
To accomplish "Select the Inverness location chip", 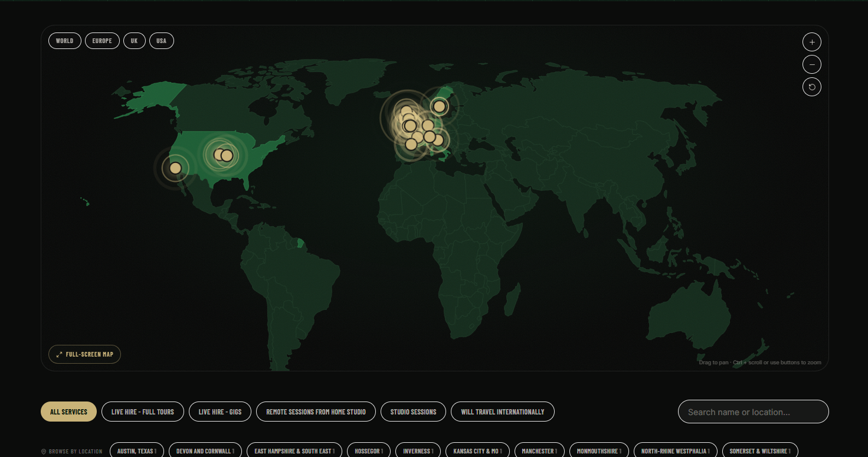I will click(418, 451).
